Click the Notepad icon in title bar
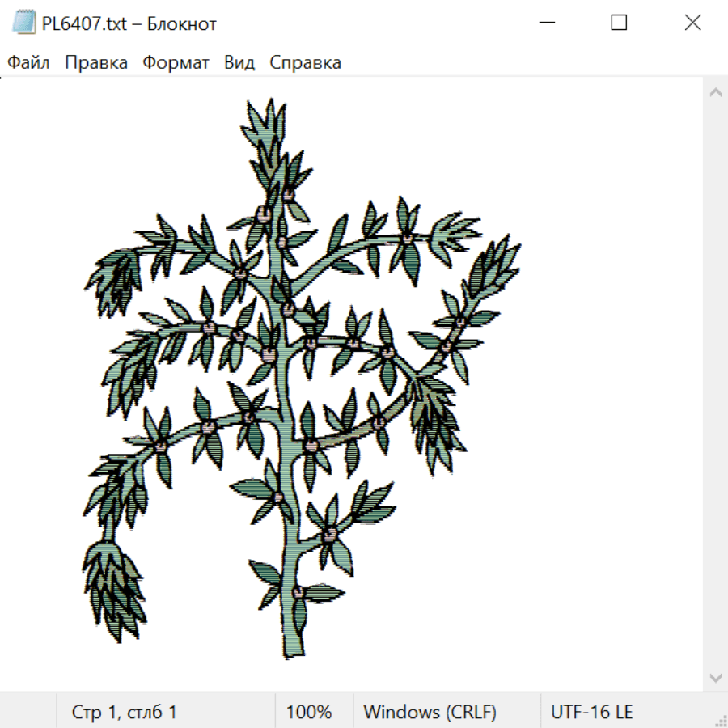The height and width of the screenshot is (728, 728). [23, 23]
